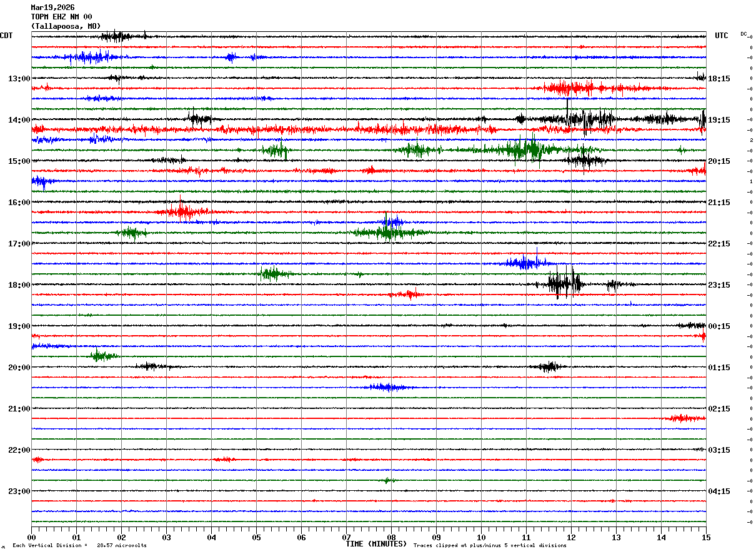Select the 14:00 CDT time label

(x=19, y=120)
